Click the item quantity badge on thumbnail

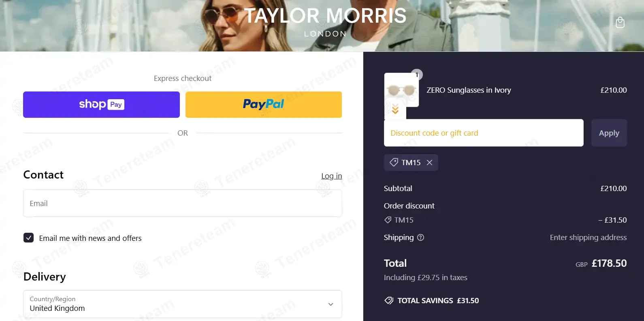(417, 75)
